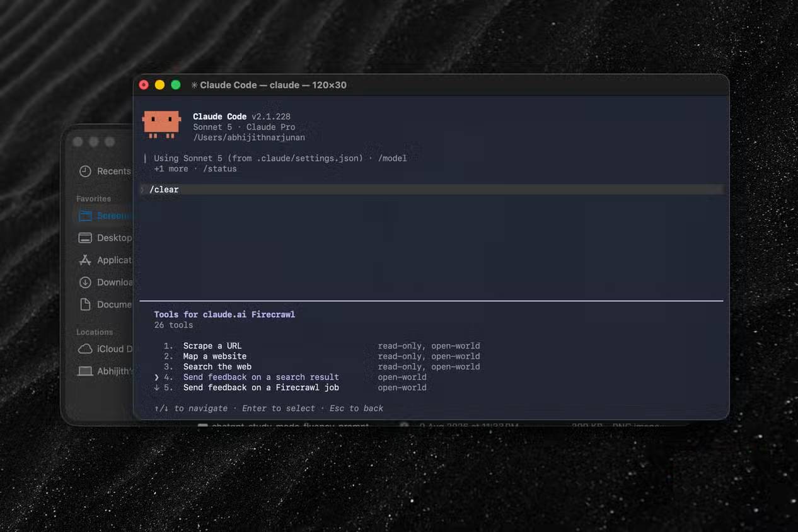Viewport: 798px width, 532px height.
Task: Close the Claude Code terminal window
Action: click(x=144, y=85)
